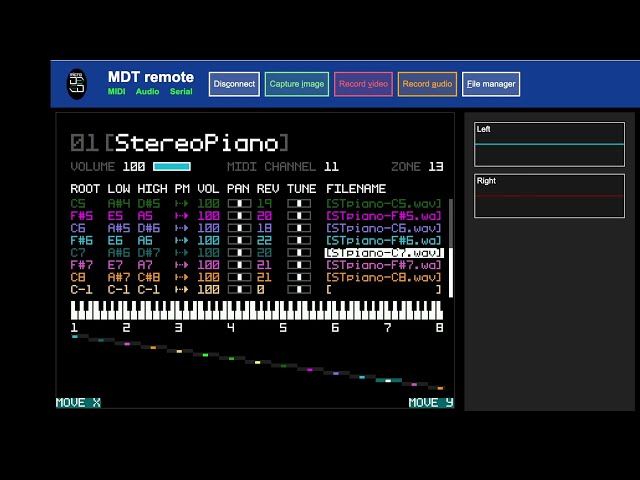640x480 pixels.
Task: Select the Audio status label
Action: click(x=147, y=91)
